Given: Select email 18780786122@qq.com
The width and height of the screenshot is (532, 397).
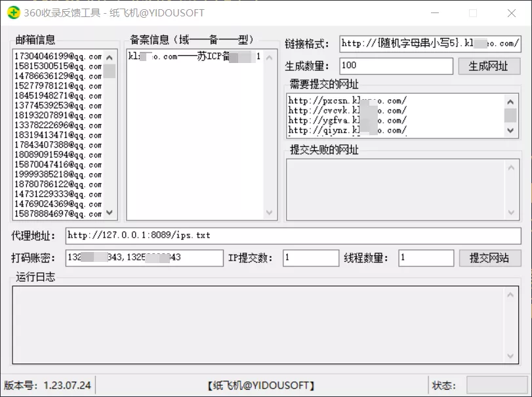Looking at the screenshot, I should click(58, 184).
